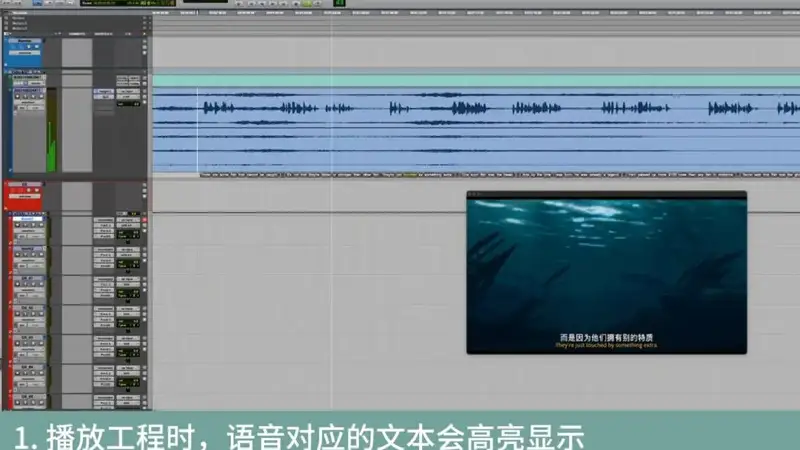Open view selector on the metered audio track
This screenshot has height=450, width=800.
pos(28,103)
